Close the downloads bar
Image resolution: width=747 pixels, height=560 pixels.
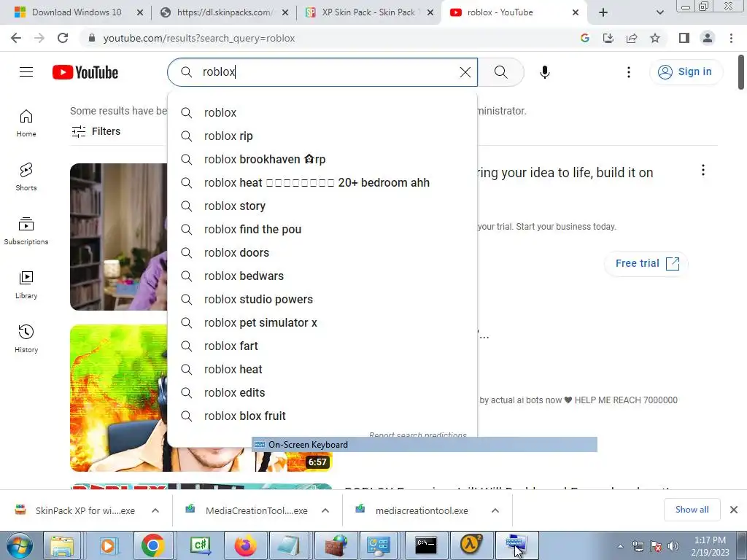pyautogui.click(x=734, y=510)
